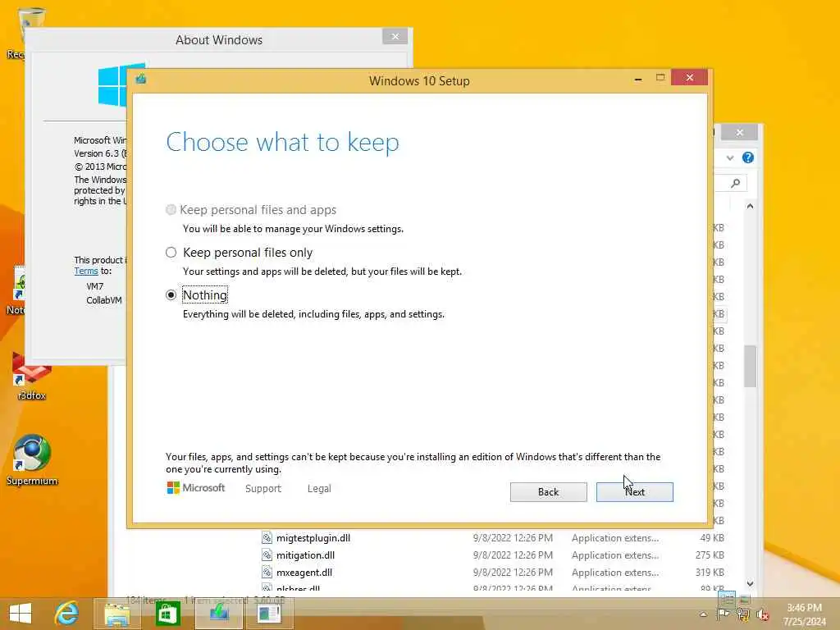
Task: Click the muted volume tray icon
Action: click(762, 614)
